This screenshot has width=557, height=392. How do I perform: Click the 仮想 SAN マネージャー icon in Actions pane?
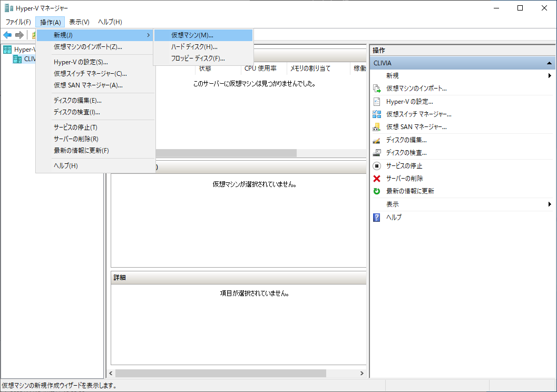[x=377, y=127]
